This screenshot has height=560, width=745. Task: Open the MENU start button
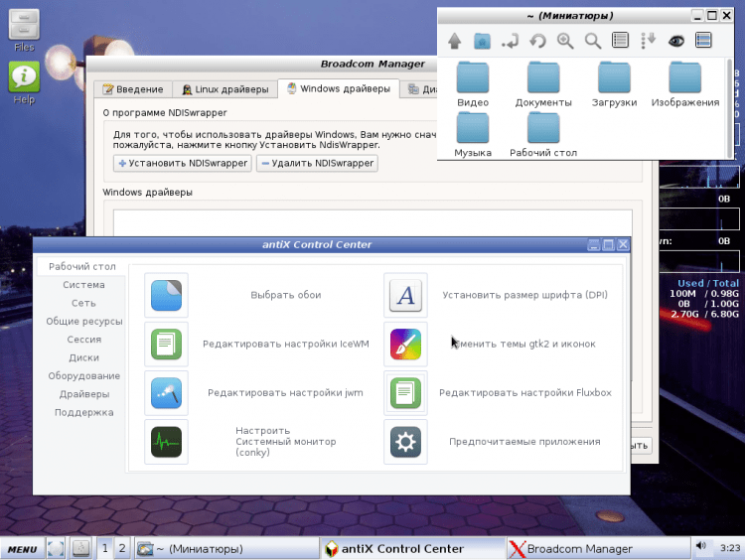coord(22,548)
